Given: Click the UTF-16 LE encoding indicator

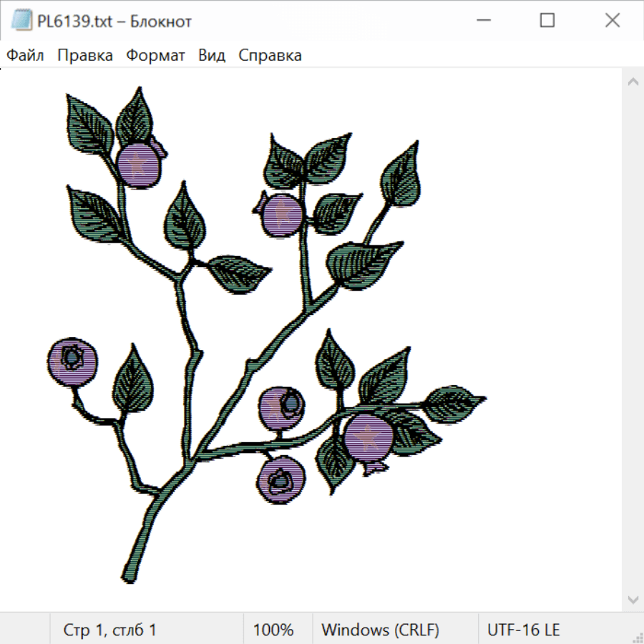Looking at the screenshot, I should [x=523, y=630].
